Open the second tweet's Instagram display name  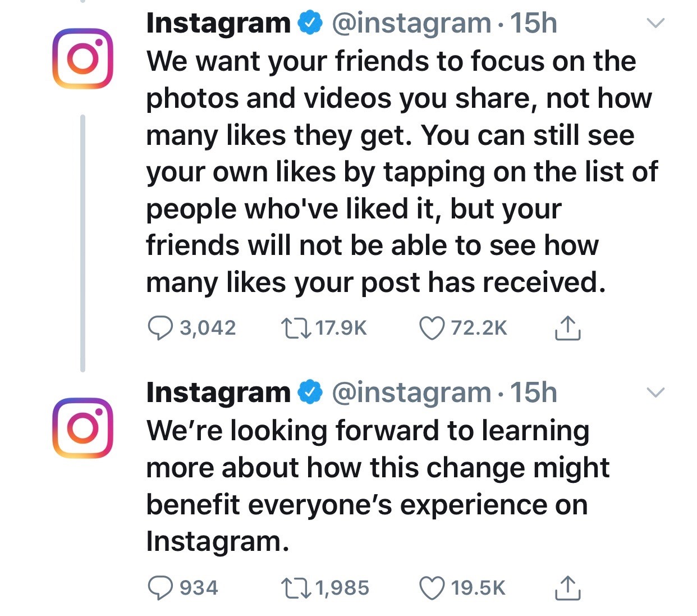tap(218, 392)
